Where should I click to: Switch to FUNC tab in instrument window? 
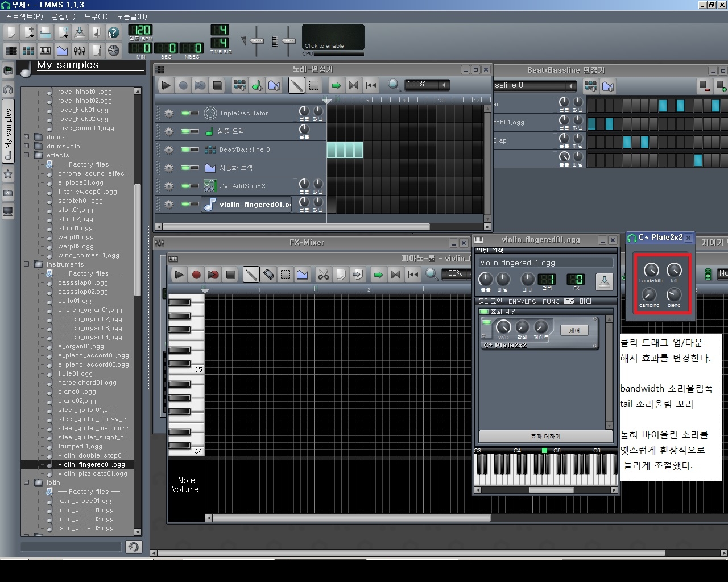click(x=551, y=301)
